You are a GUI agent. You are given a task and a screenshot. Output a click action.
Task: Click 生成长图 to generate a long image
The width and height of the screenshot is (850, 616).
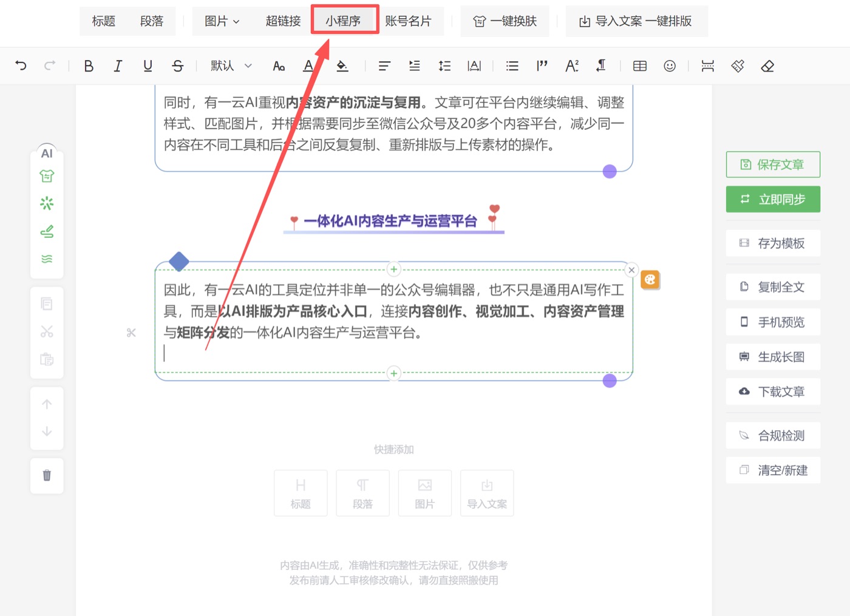tap(773, 357)
